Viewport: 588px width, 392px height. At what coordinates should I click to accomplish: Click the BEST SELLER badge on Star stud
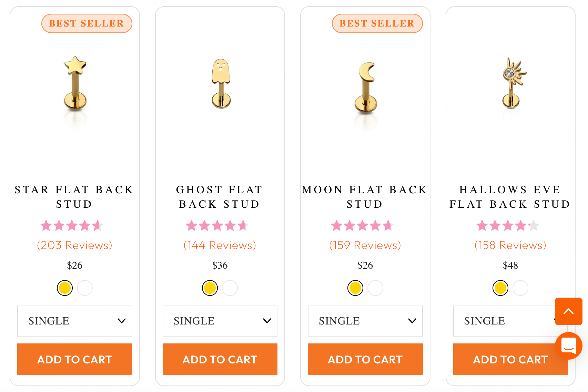pos(87,23)
